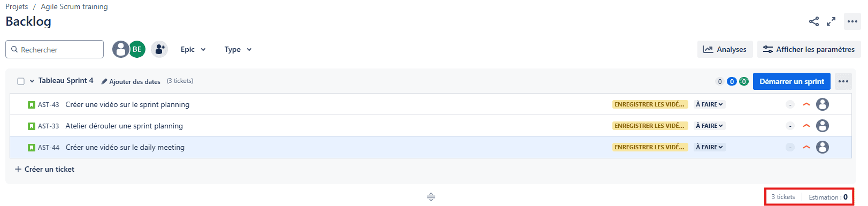868x206 pixels.
Task: Open the Type filter dropdown
Action: coord(238,49)
